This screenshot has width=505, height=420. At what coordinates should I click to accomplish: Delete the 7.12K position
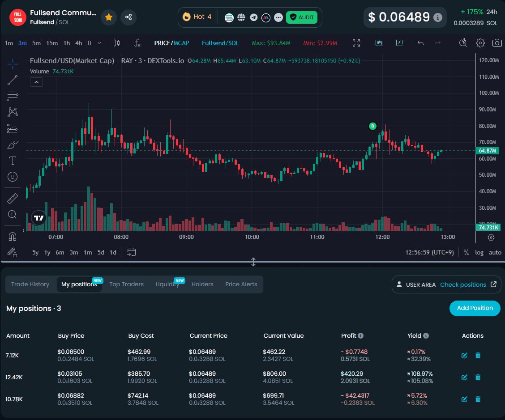click(x=478, y=355)
